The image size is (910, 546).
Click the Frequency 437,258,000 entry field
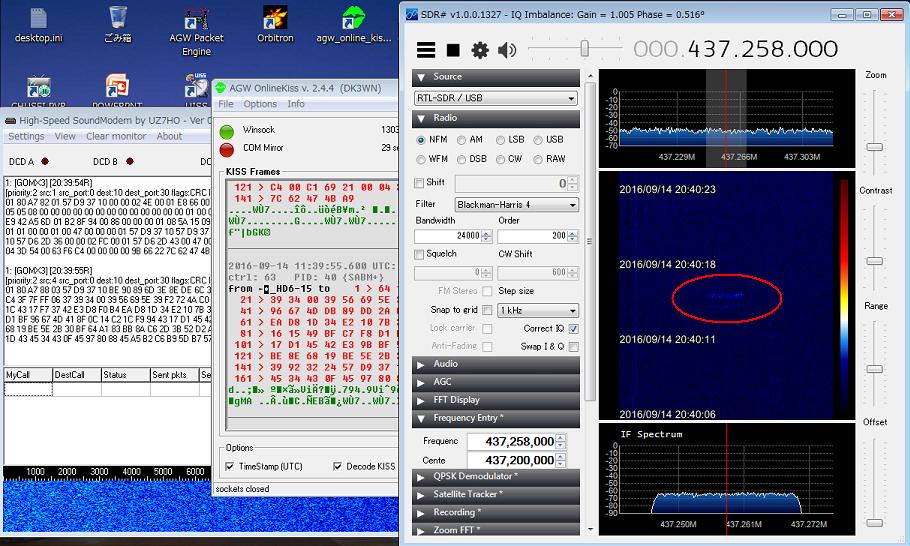point(511,442)
